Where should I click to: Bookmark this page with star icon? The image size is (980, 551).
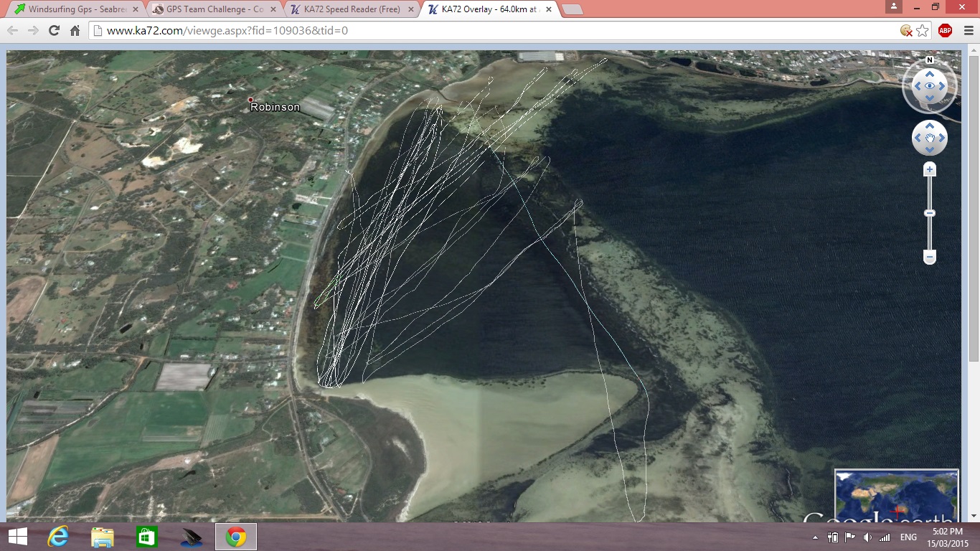point(923,30)
